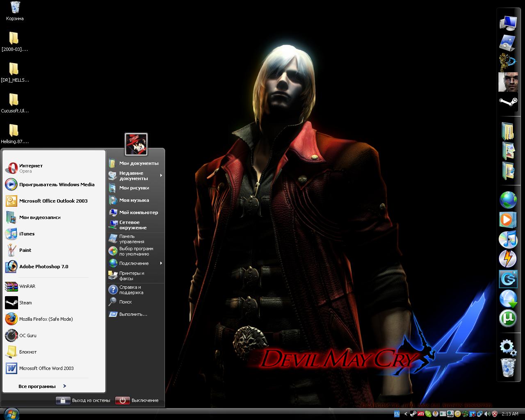525x420 pixels.
Task: Open the Корзина desktop icon
Action: pos(15,11)
